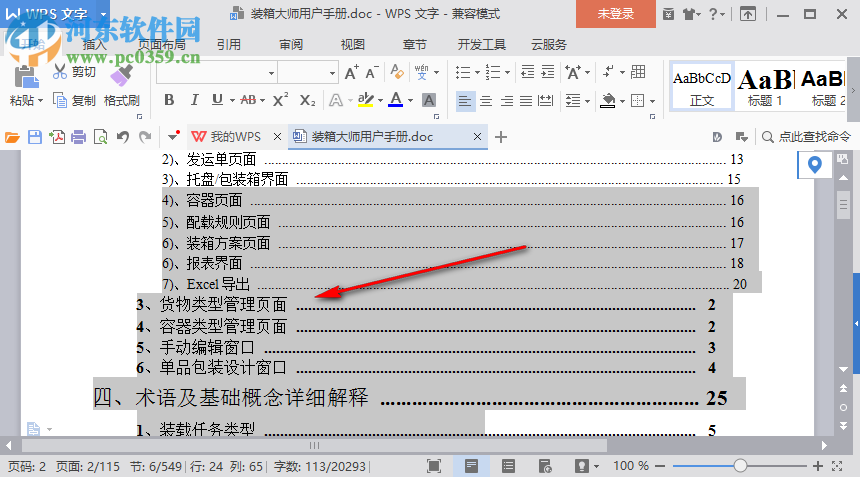Export document to PDF icon

[56, 137]
